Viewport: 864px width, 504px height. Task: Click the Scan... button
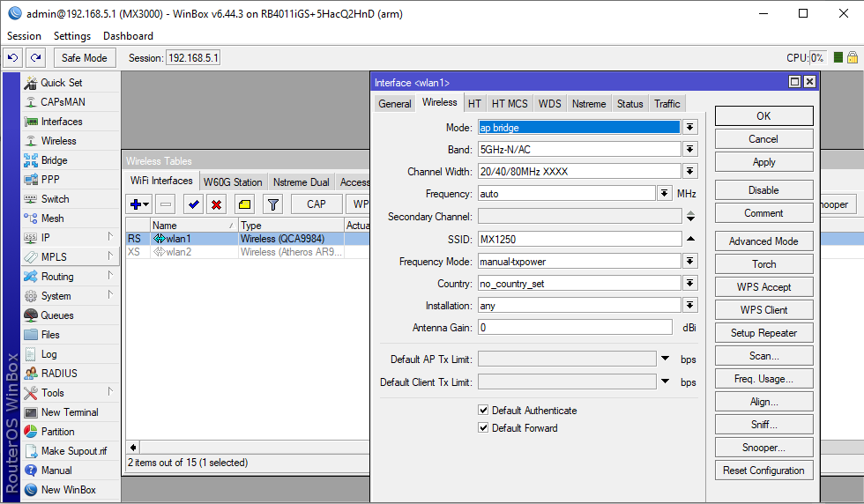[x=763, y=356]
